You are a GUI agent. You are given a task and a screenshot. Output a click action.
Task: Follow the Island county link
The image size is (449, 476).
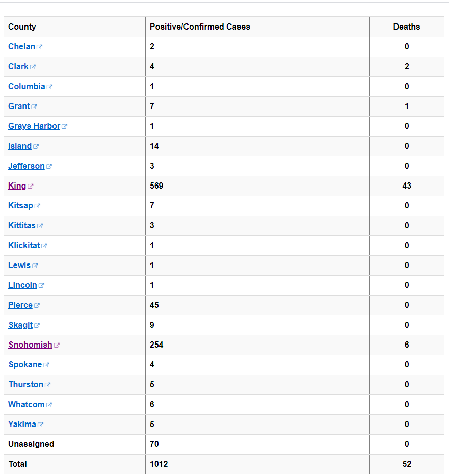tap(20, 146)
